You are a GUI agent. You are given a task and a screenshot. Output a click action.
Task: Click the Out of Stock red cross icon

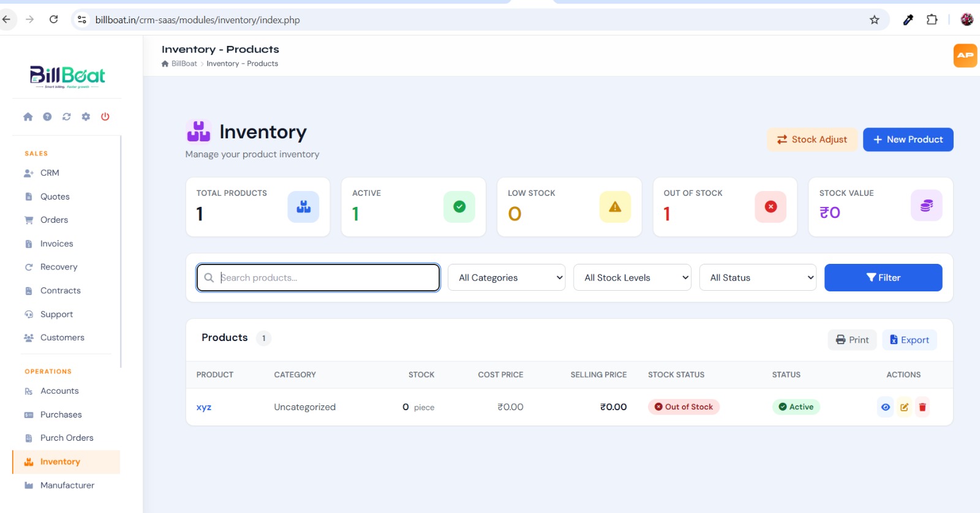point(771,207)
